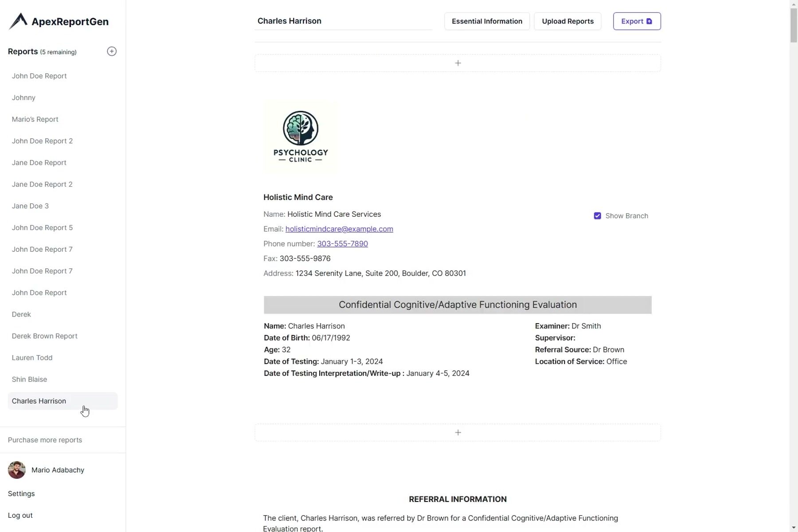Click Mario Adabachy user name
Image resolution: width=798 pixels, height=532 pixels.
(58, 470)
